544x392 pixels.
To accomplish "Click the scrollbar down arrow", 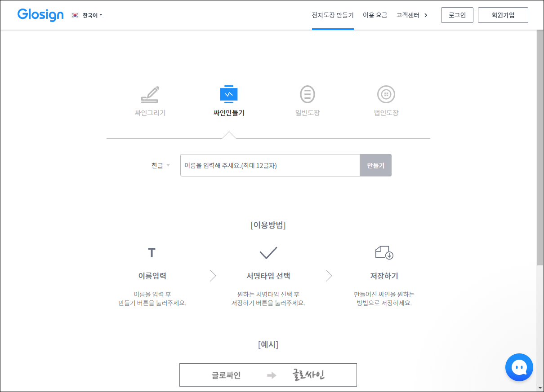I will coord(540,388).
